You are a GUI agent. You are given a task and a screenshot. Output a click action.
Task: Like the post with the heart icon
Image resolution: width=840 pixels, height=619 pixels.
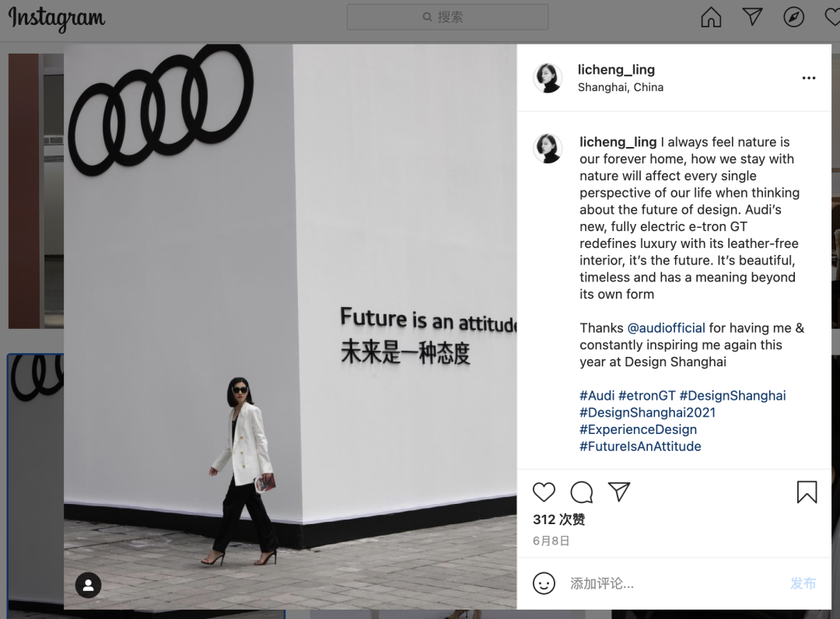544,492
